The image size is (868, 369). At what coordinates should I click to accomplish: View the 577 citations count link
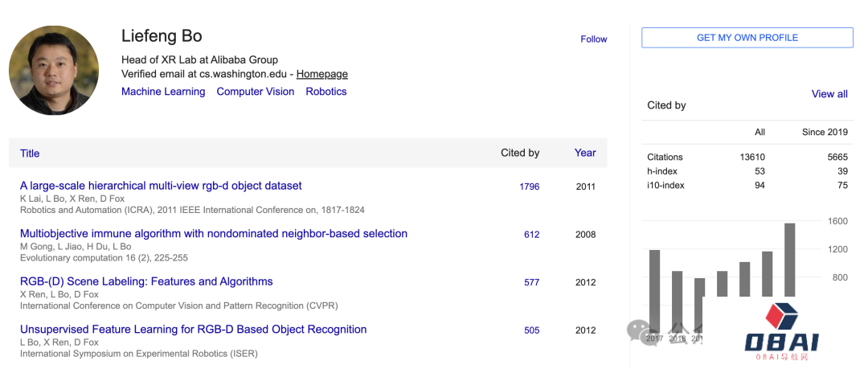531,282
